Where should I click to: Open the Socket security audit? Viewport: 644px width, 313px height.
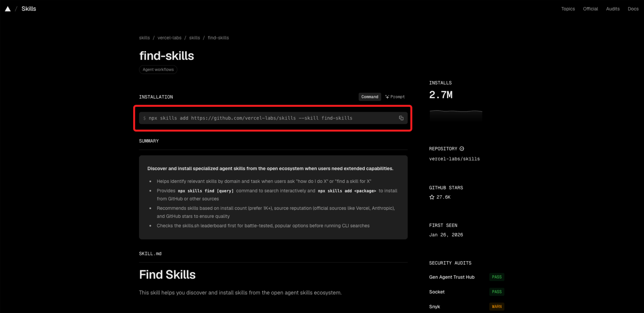436,292
